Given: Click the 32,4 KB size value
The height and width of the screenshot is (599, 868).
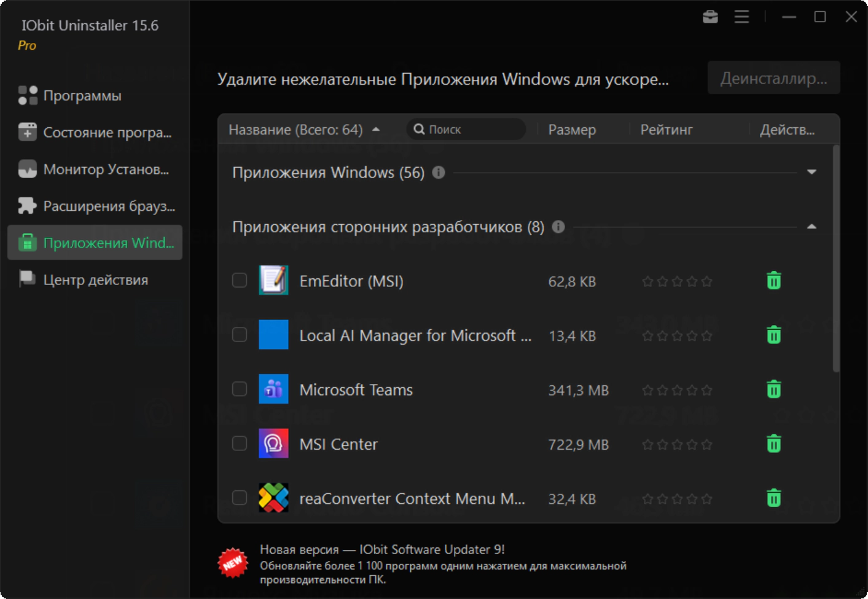Looking at the screenshot, I should [x=572, y=499].
